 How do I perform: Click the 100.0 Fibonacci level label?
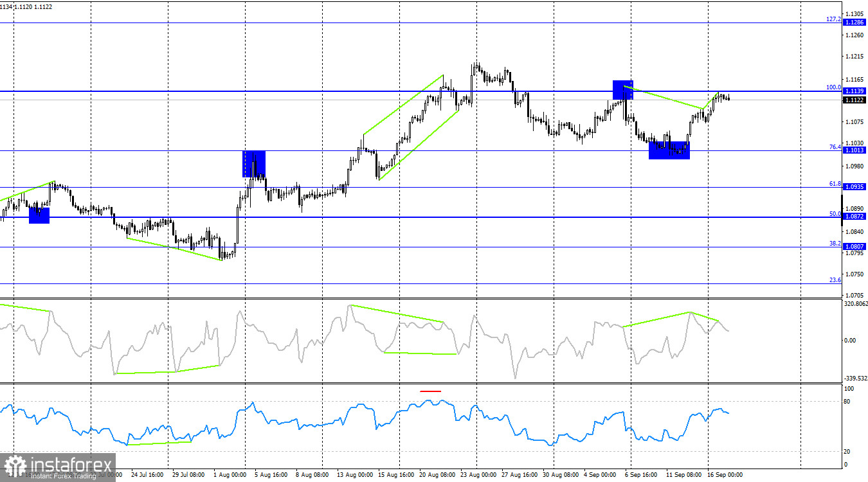[x=834, y=87]
